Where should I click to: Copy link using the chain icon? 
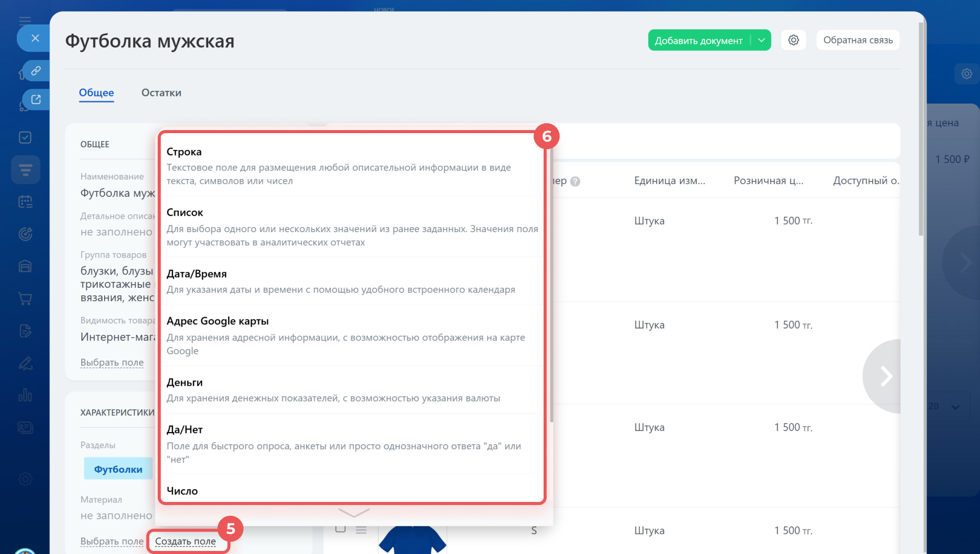36,70
